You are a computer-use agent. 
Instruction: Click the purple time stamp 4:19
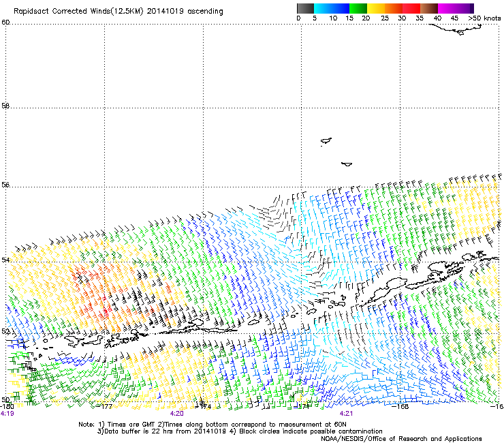[7, 414]
